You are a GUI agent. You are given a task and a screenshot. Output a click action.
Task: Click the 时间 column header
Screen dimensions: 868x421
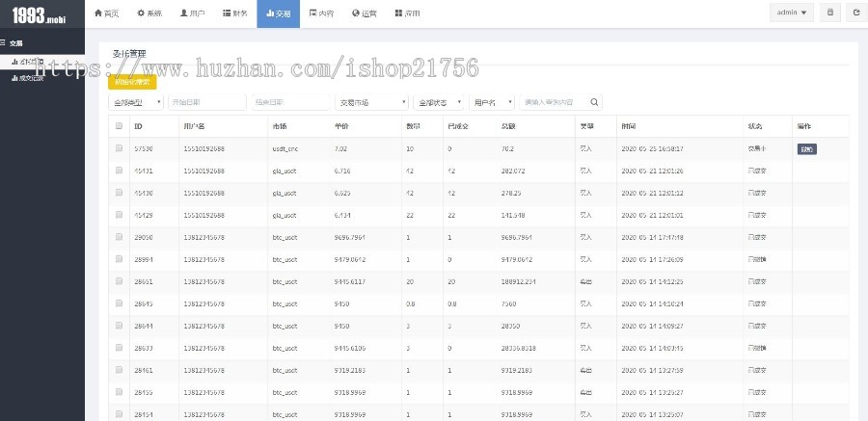[628, 127]
